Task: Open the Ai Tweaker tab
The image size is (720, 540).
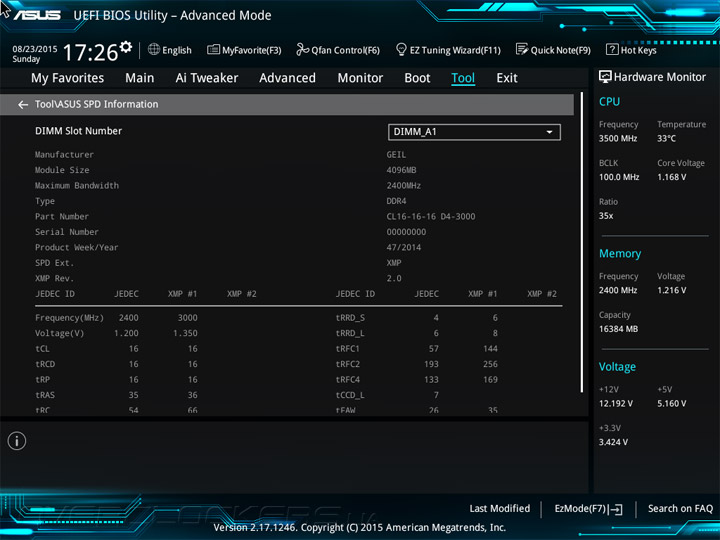Action: click(207, 78)
